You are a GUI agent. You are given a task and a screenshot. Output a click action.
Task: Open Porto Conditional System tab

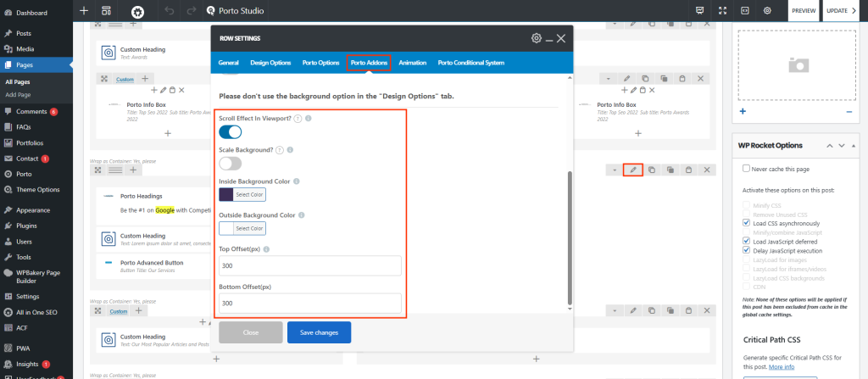[471, 63]
